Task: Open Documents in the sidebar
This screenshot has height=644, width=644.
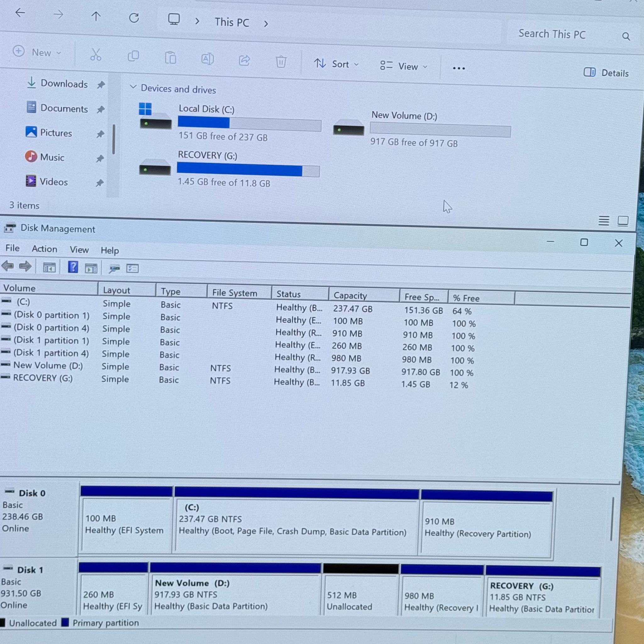Action: click(x=57, y=108)
